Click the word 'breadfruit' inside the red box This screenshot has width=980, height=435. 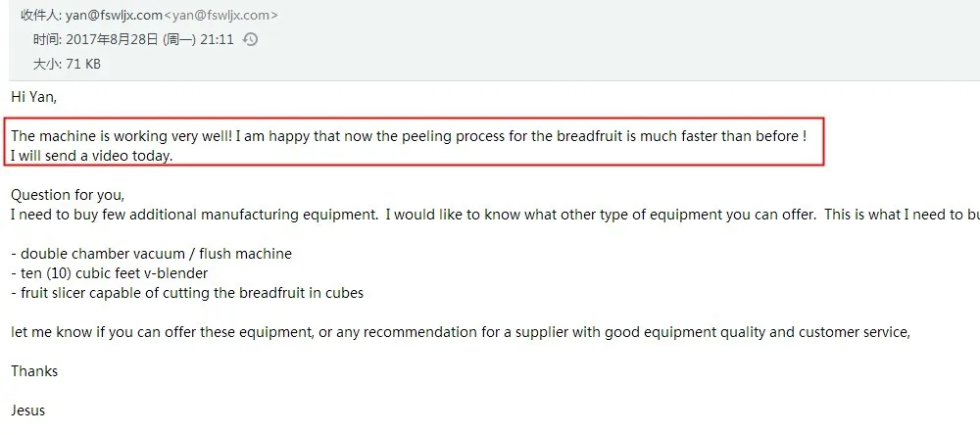[x=588, y=136]
